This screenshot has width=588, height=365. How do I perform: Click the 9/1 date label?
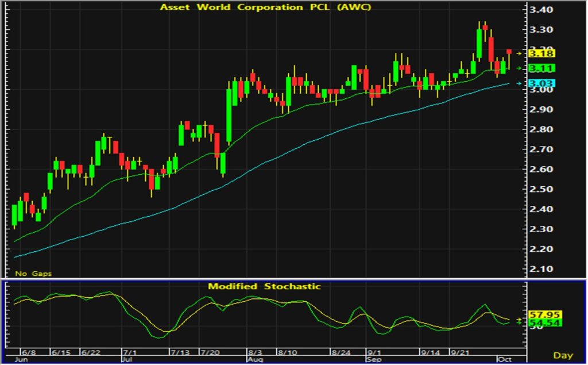pos(374,352)
